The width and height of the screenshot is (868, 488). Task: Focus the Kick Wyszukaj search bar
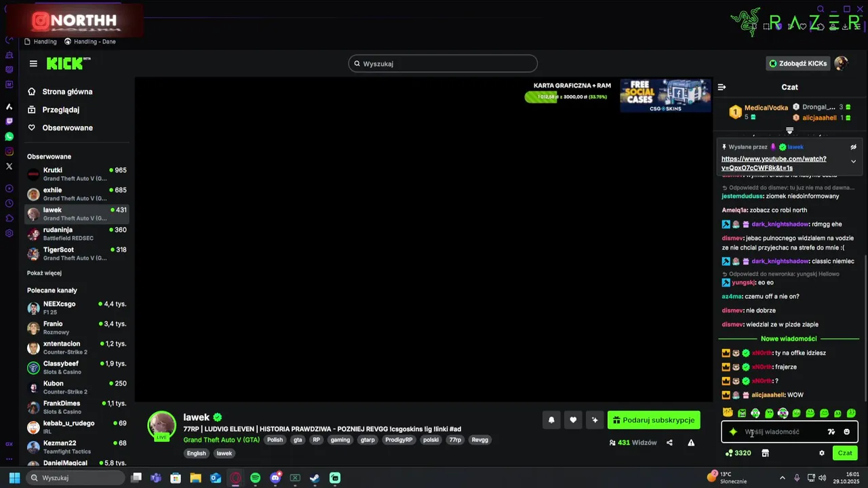pyautogui.click(x=443, y=64)
